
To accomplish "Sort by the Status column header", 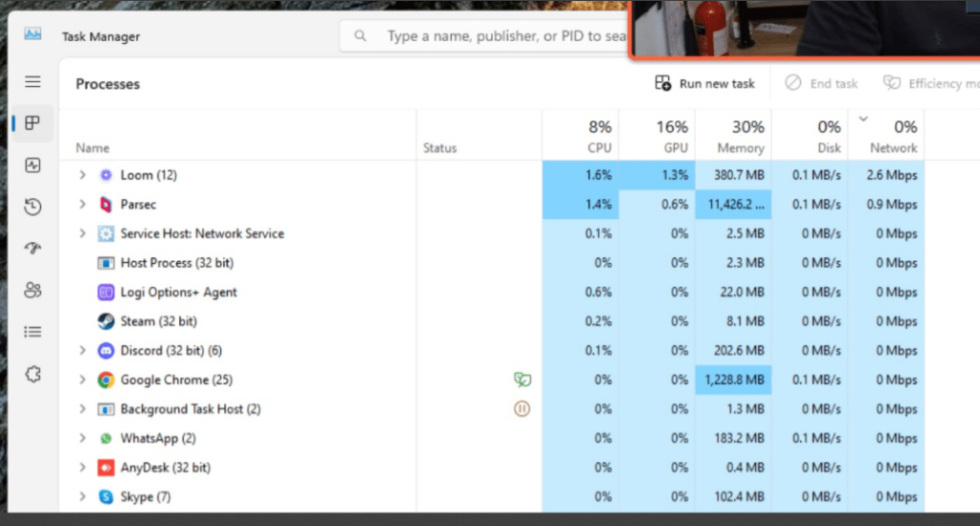I will point(440,148).
